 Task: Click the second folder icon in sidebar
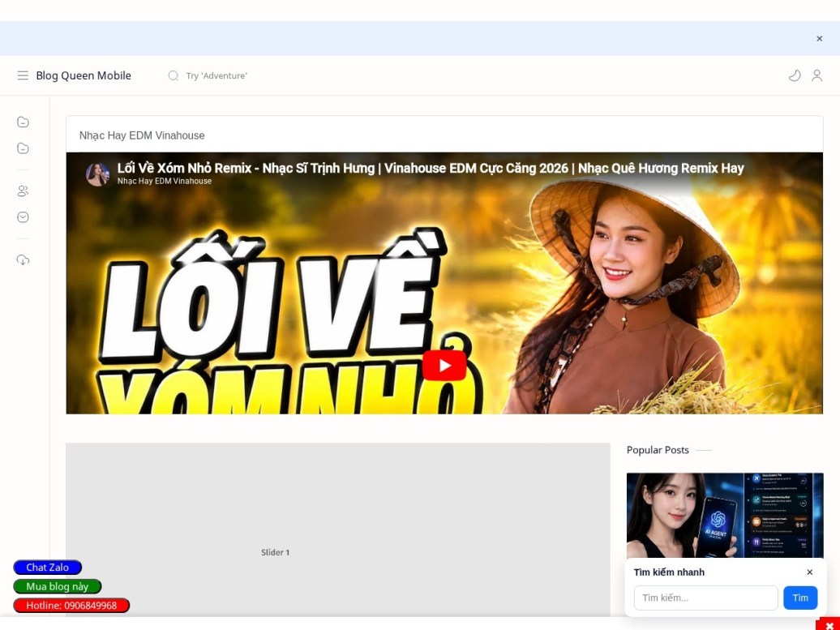click(23, 148)
